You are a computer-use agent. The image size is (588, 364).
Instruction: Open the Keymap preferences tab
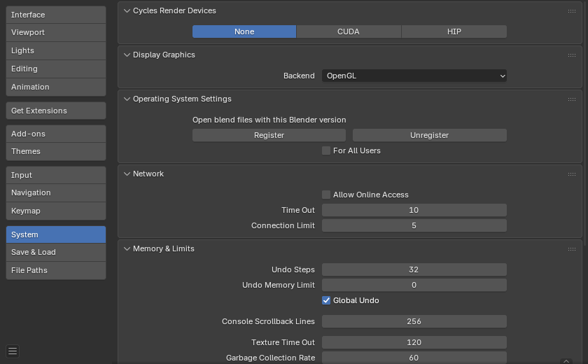tap(56, 211)
